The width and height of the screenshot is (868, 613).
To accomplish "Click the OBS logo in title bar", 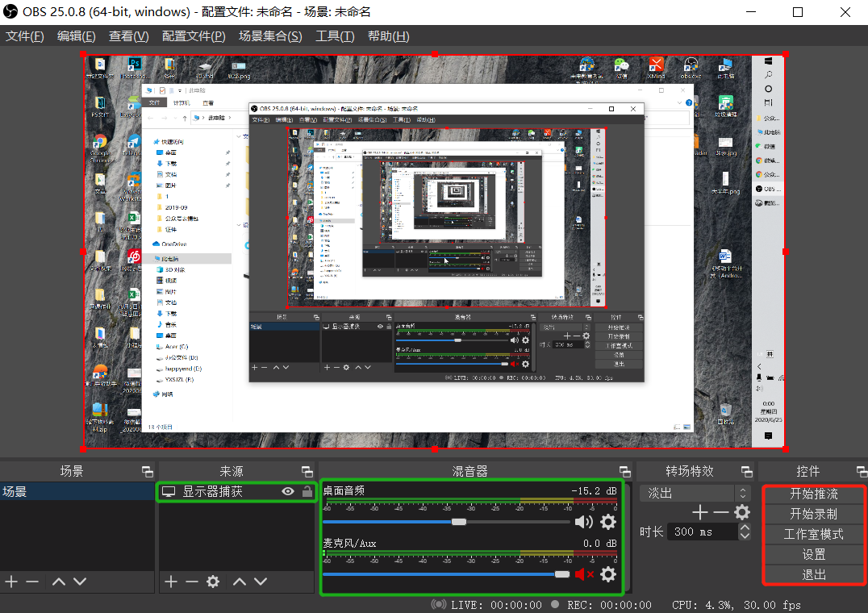I will click(x=10, y=11).
